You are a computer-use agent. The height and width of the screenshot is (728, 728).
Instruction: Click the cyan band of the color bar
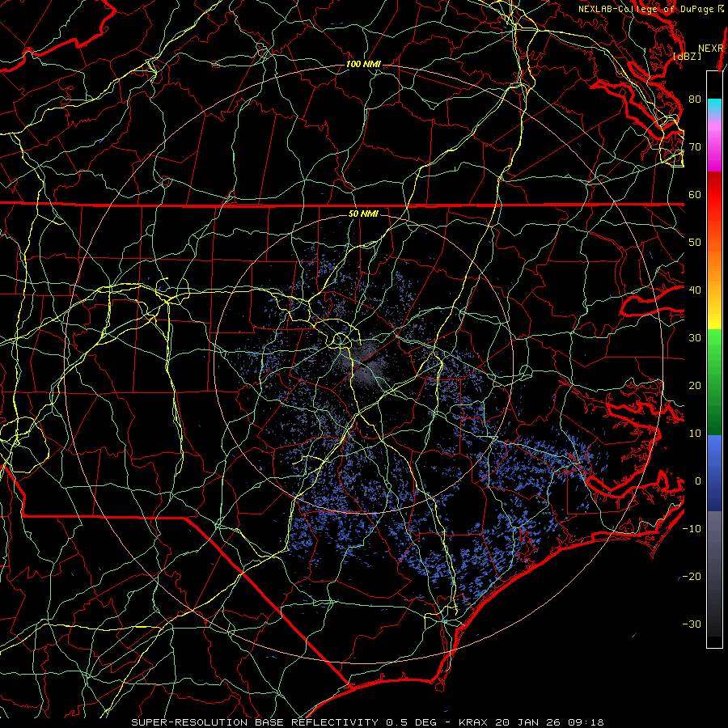pos(714,107)
